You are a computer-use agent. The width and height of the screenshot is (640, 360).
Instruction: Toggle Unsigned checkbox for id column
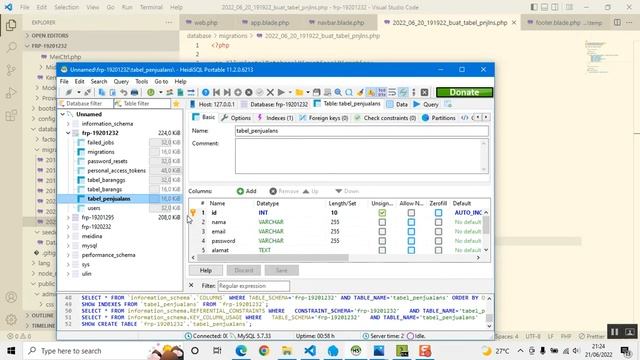382,213
